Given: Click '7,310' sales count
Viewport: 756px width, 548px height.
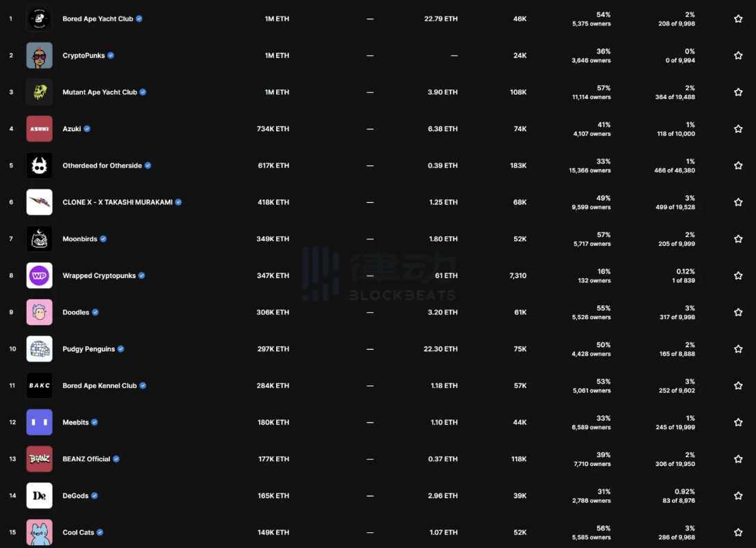Looking at the screenshot, I should pos(518,275).
